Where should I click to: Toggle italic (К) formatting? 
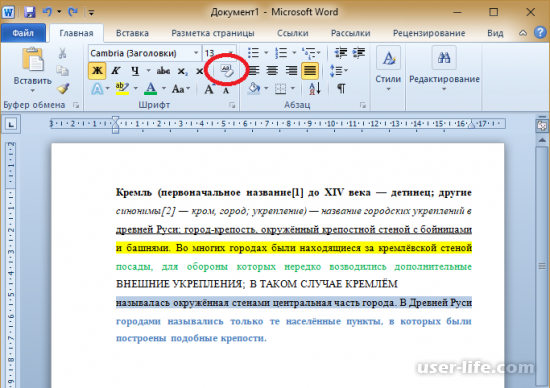tap(116, 71)
